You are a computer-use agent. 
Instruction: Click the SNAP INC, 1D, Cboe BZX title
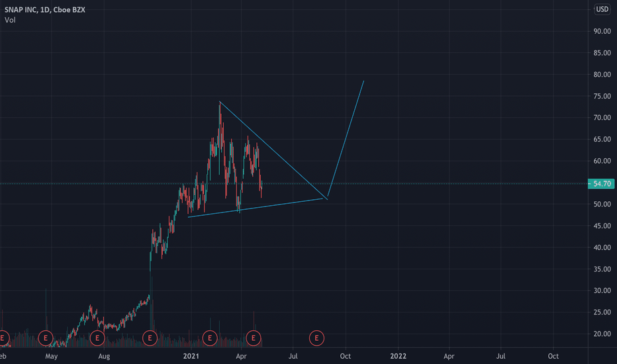coord(45,10)
